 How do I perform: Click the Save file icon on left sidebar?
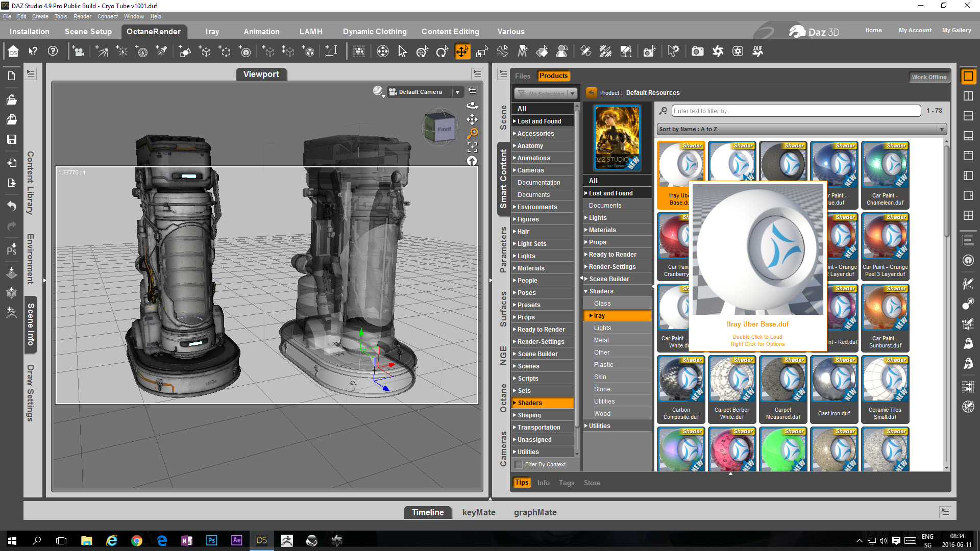pos(11,139)
